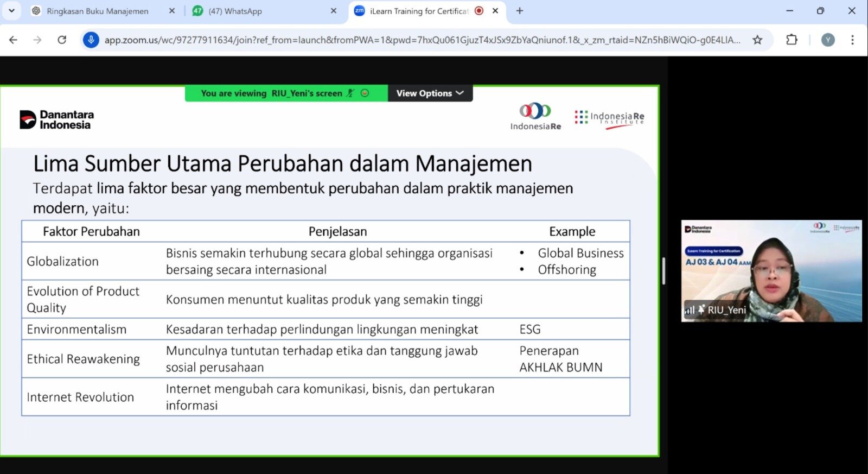The height and width of the screenshot is (474, 868).
Task: Click the recording indicator on iLearn tab
Action: (x=479, y=11)
